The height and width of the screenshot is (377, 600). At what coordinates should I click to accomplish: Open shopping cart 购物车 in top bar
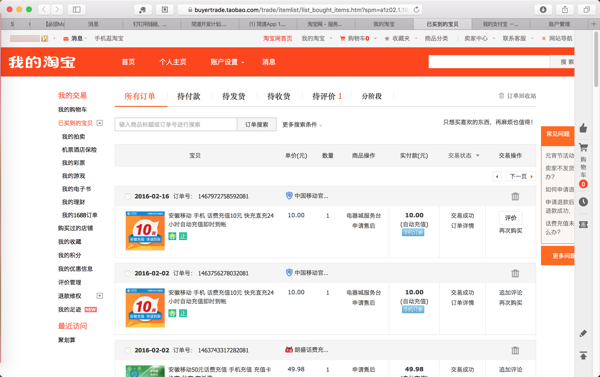tap(355, 38)
